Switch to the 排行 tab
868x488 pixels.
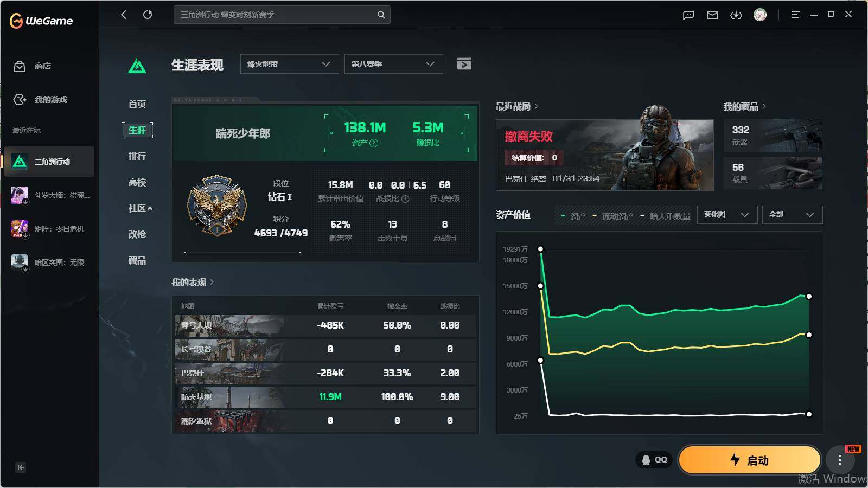137,156
